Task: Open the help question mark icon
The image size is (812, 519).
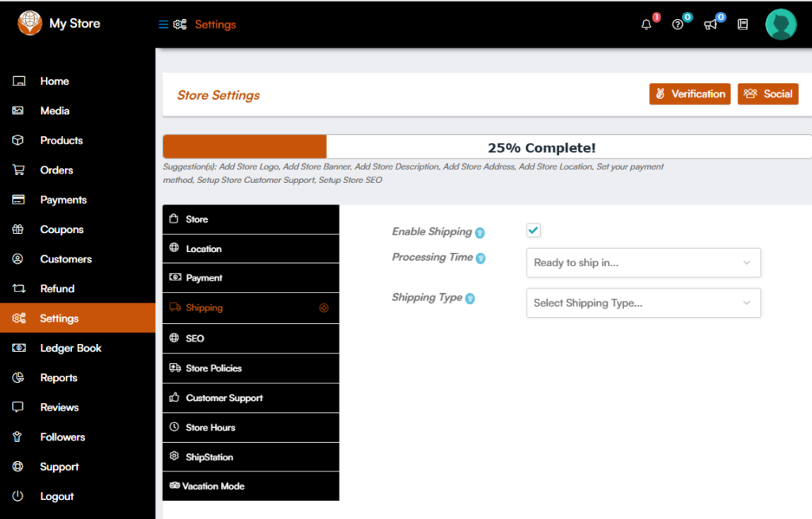Action: point(677,25)
